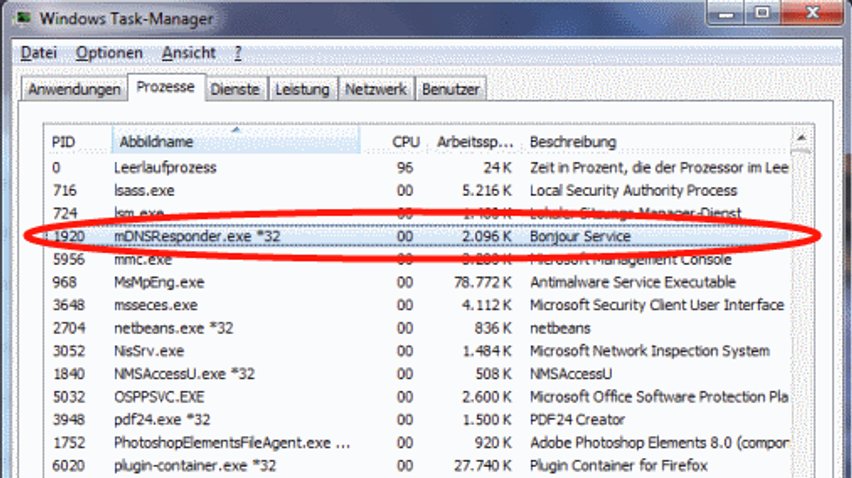Screen dimensions: 852x478
Task: Click the Task-Manager title bar icon
Action: click(x=23, y=18)
